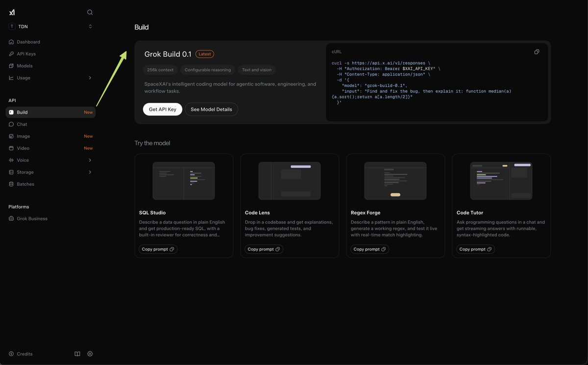This screenshot has width=588, height=365.
Task: Copy prompt for SQL Studio
Action: (x=158, y=249)
